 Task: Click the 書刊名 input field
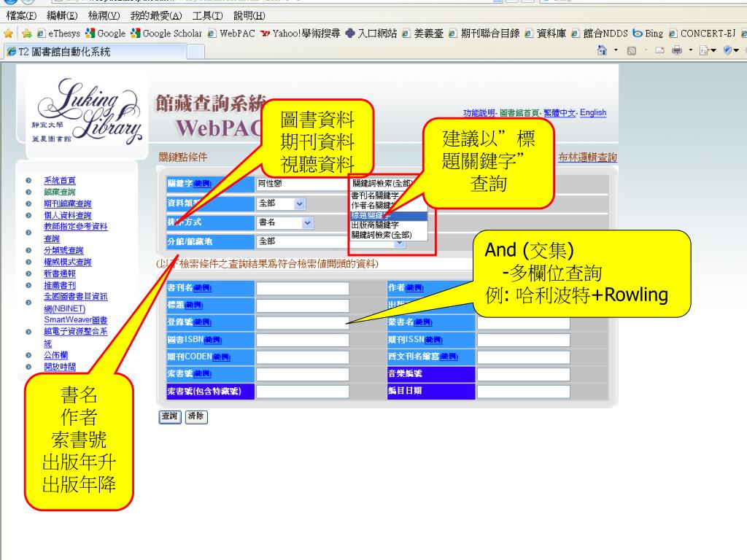point(303,289)
